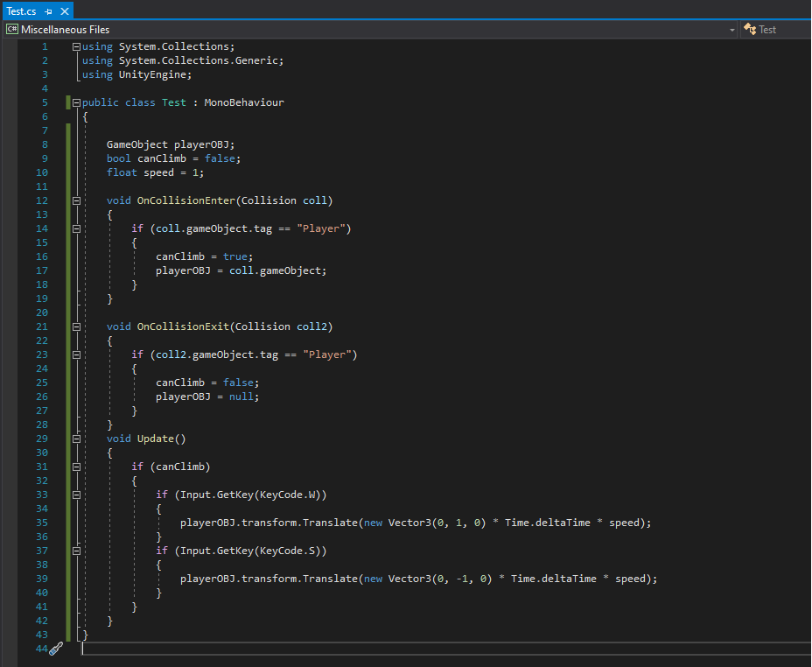Collapse the using directives block
Screen dimensions: 812x667
pos(76,46)
